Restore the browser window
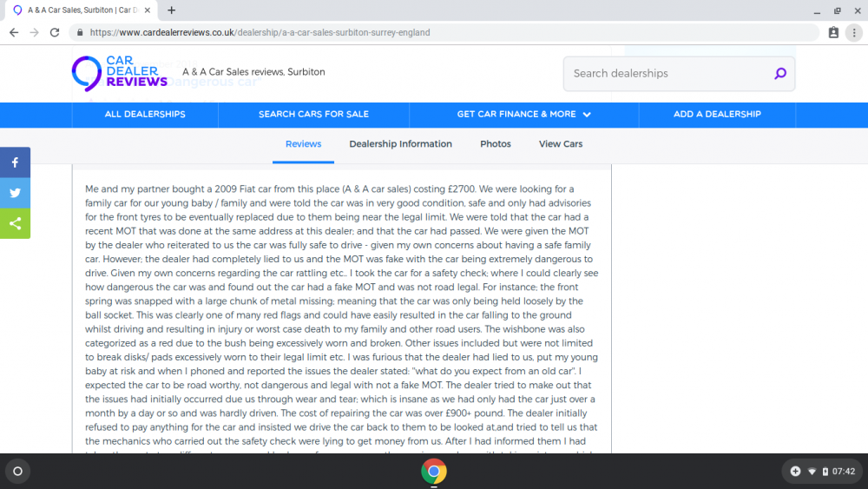This screenshot has height=489, width=868. click(837, 10)
